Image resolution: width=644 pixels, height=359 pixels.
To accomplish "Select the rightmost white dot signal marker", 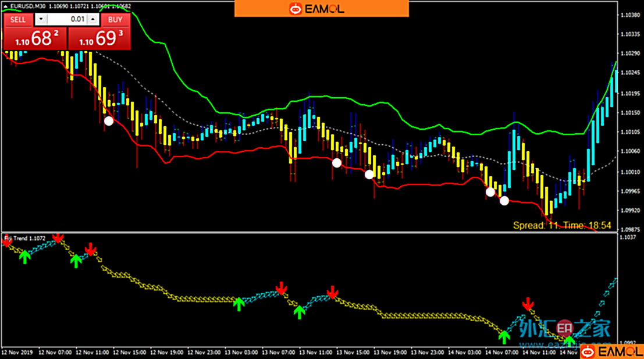I will click(x=504, y=201).
